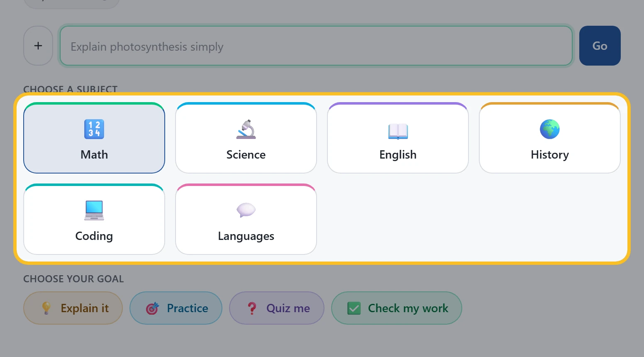This screenshot has width=644, height=357.
Task: Click the History globe icon
Action: [550, 129]
